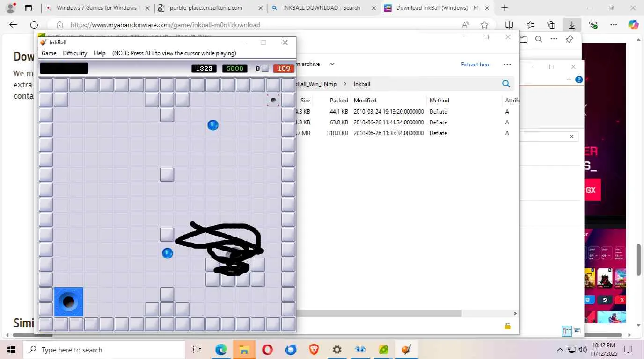Open Edge Settings and more menu
644x359 pixels.
click(x=614, y=25)
